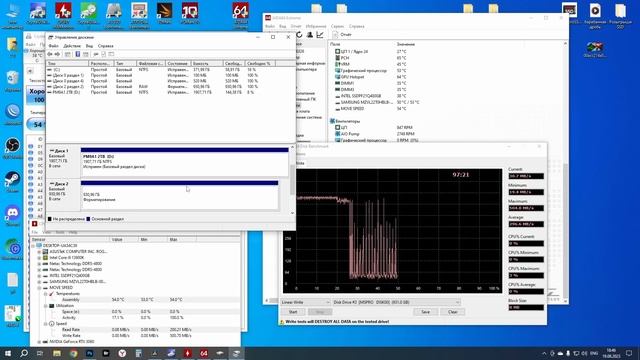Open Отчёт report button in AIDA64

pyautogui.click(x=342, y=35)
